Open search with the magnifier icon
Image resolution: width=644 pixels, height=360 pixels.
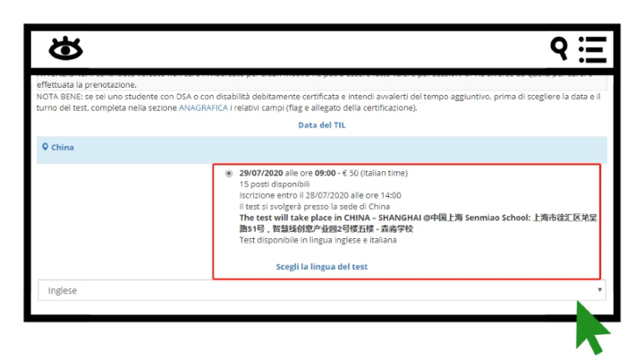[x=559, y=48]
